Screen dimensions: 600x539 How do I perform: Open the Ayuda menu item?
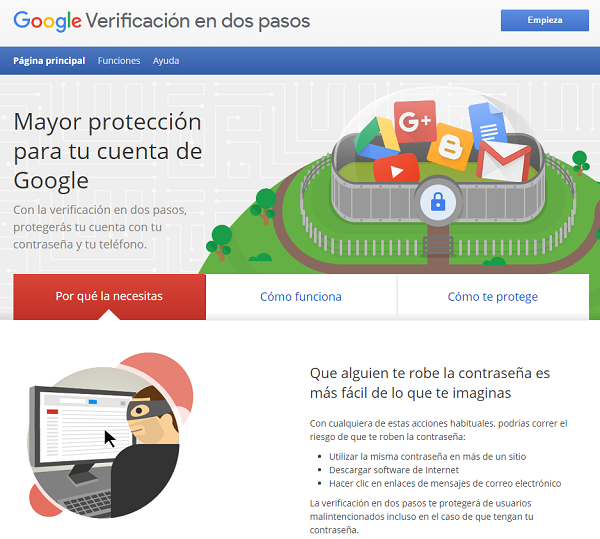(x=166, y=61)
